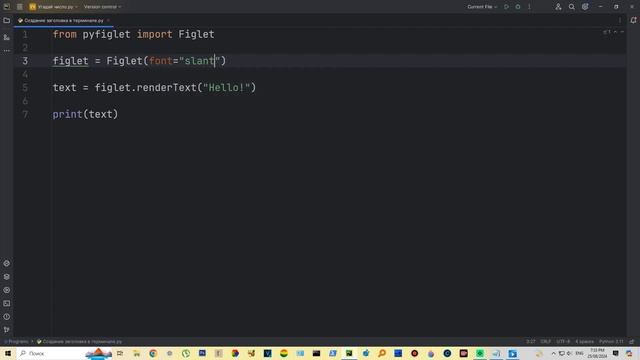640x360 pixels.
Task: Open the Project tool window folder icon
Action: (x=7, y=20)
